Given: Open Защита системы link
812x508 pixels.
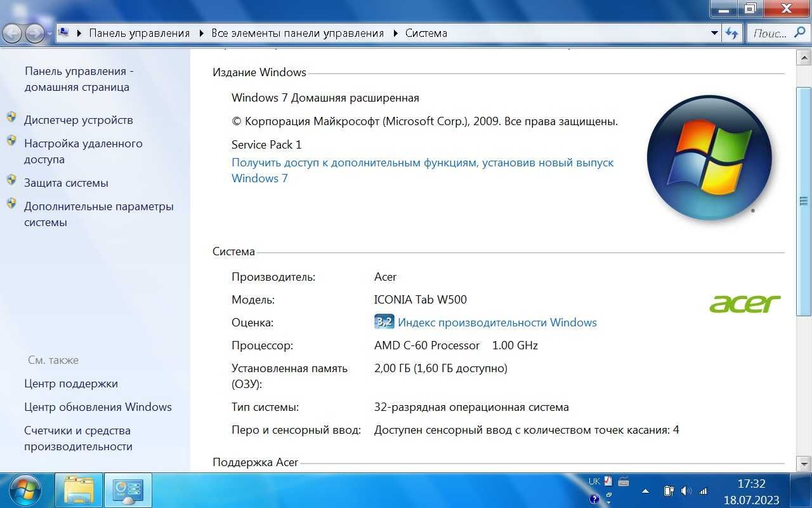Looking at the screenshot, I should click(66, 182).
